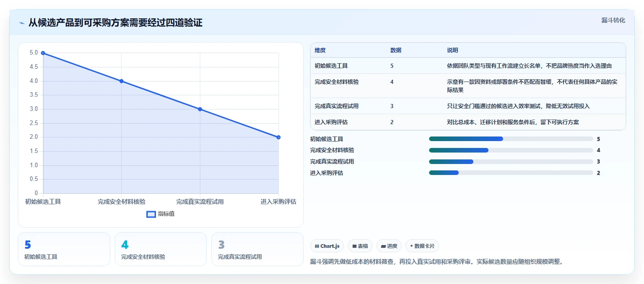
Task: Click the description starting 依据团队类型
Action: tap(529, 66)
